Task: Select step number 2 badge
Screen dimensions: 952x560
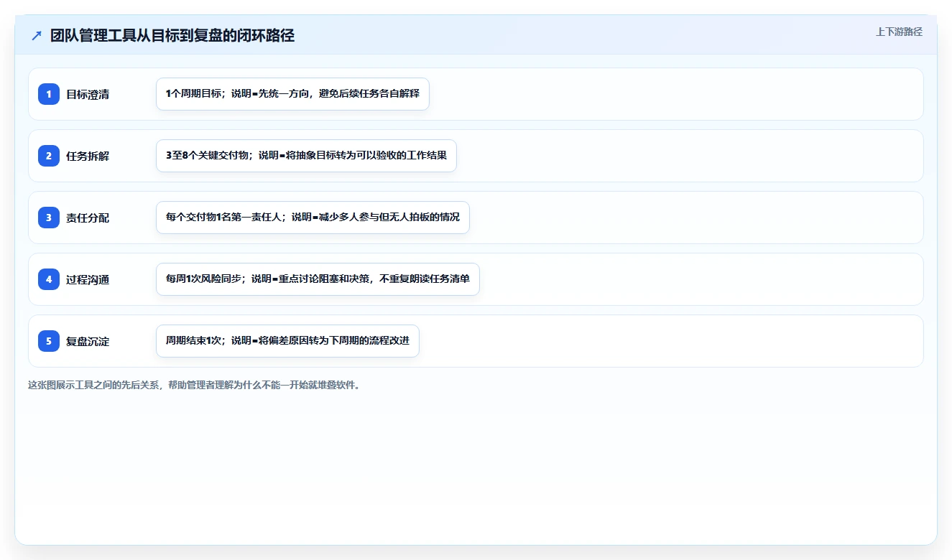Action: pos(49,156)
